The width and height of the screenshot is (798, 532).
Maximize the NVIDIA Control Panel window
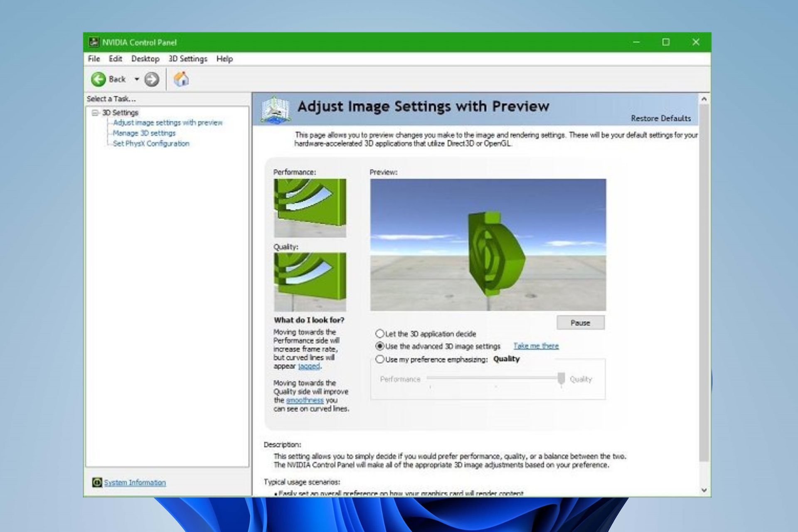666,42
